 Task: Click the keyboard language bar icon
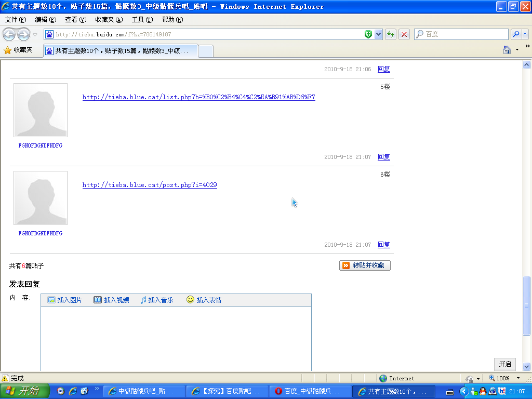[x=450, y=392]
